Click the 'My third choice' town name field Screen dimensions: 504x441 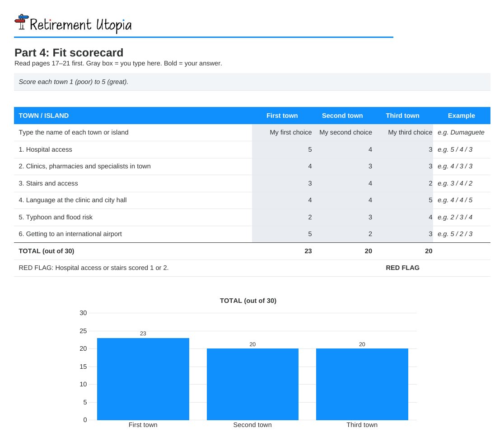pyautogui.click(x=403, y=132)
